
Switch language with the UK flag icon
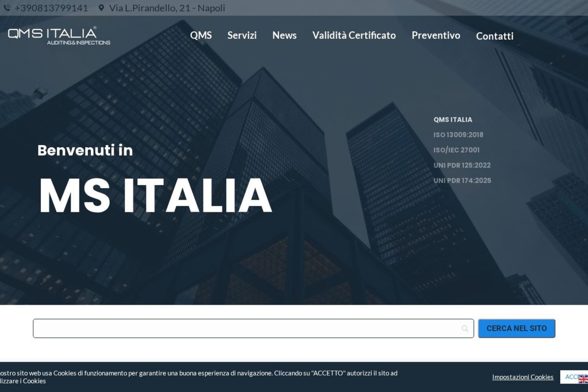[583, 379]
